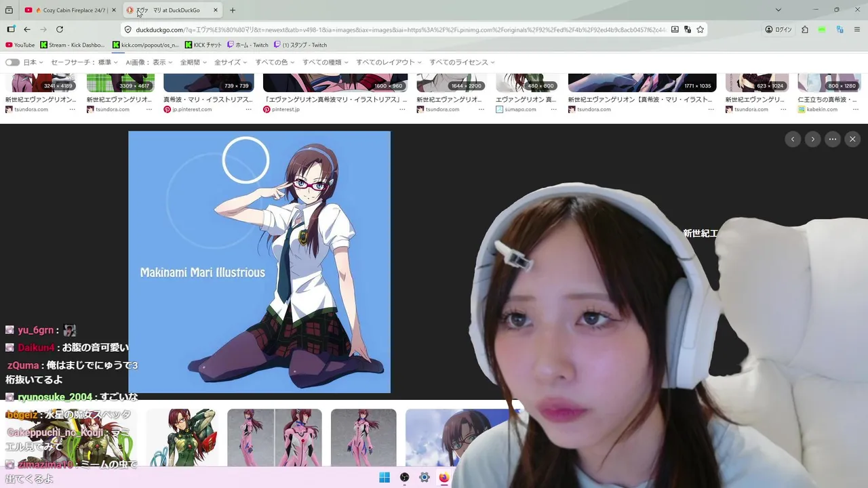Click the blue extension icon in toolbar
The width and height of the screenshot is (868, 488).
tap(840, 29)
